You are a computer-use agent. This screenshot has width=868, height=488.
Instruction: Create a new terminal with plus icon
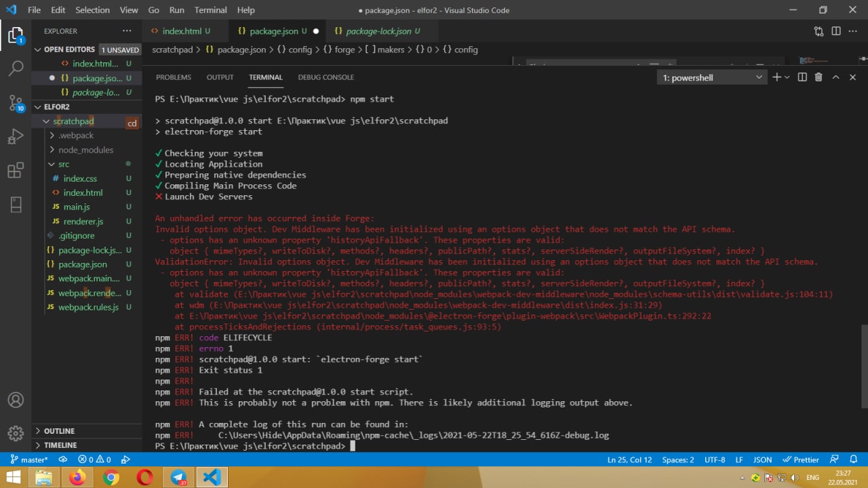tap(777, 77)
